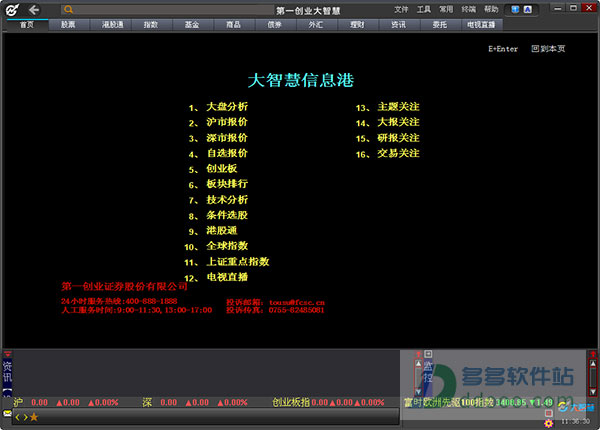This screenshot has width=600, height=430.
Task: Switch to the 港股通 tab
Action: (112, 25)
